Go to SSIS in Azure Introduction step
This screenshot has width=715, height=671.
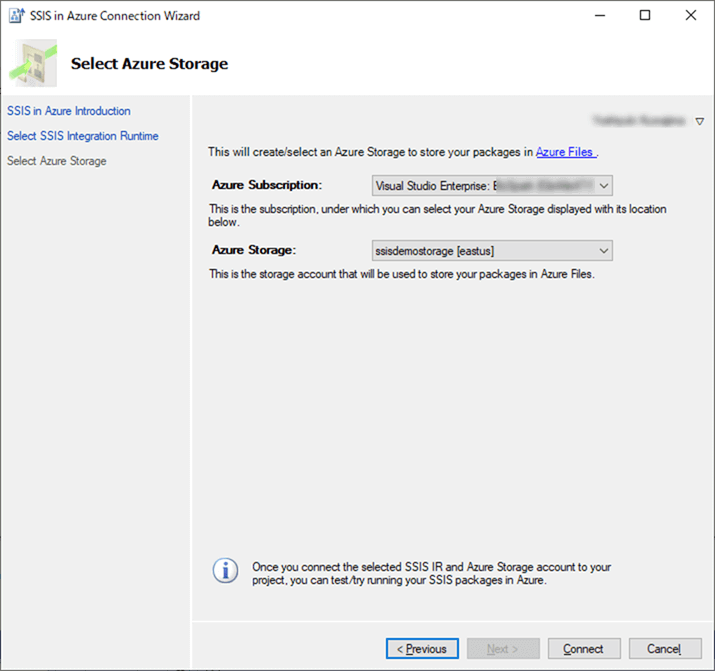pos(69,111)
